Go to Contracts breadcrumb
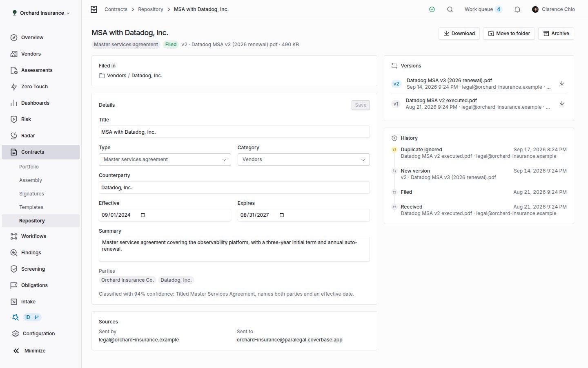 tap(116, 9)
